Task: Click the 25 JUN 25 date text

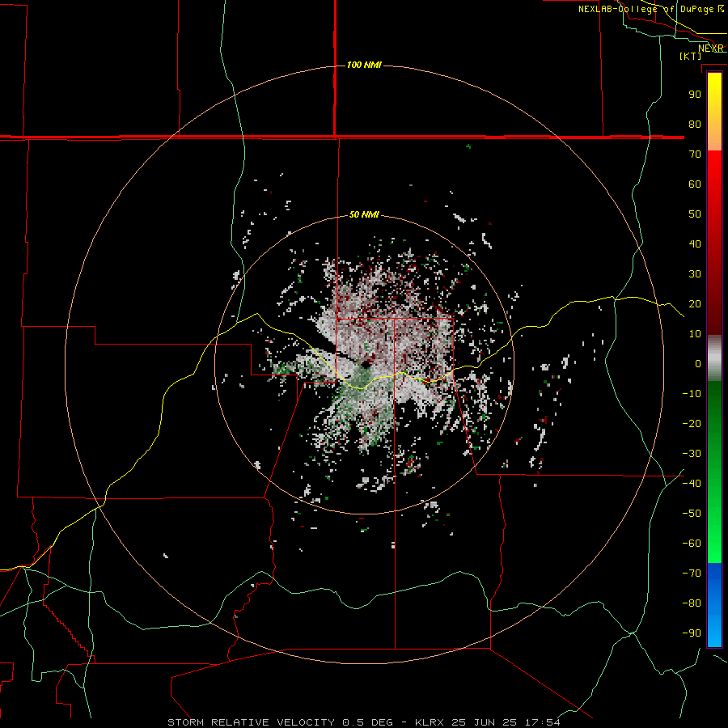Action: [485, 722]
